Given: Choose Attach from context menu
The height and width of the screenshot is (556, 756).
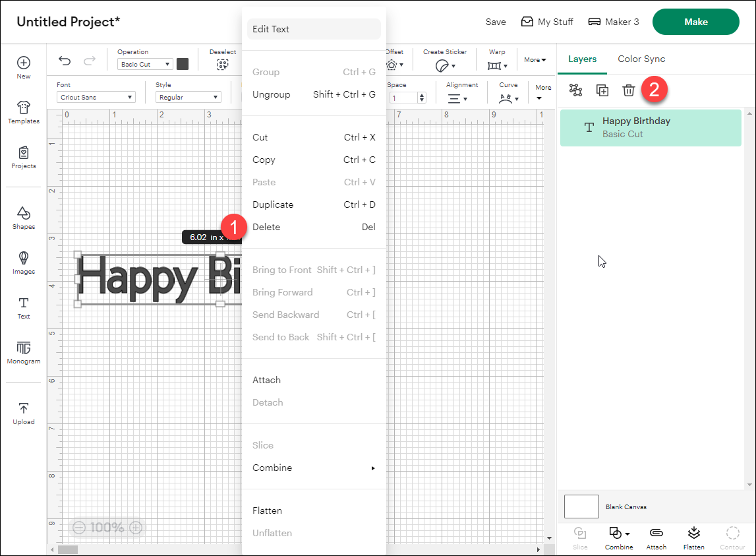Looking at the screenshot, I should 314,381.
